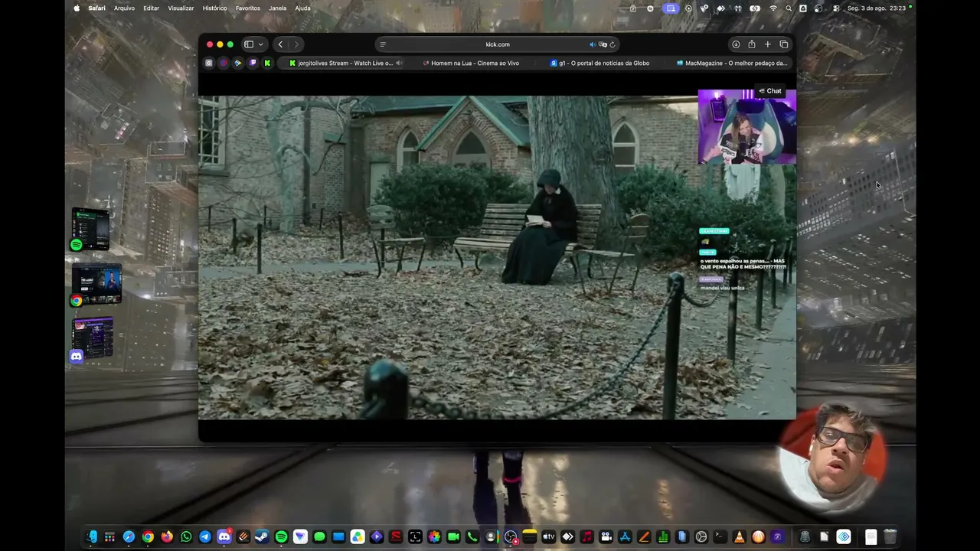Image resolution: width=980 pixels, height=551 pixels.
Task: Open the date and time Seg. 3 de ago.
Action: click(877, 8)
